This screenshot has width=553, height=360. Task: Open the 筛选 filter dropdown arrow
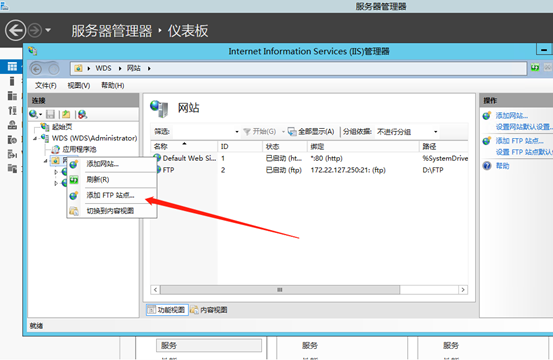(x=237, y=132)
